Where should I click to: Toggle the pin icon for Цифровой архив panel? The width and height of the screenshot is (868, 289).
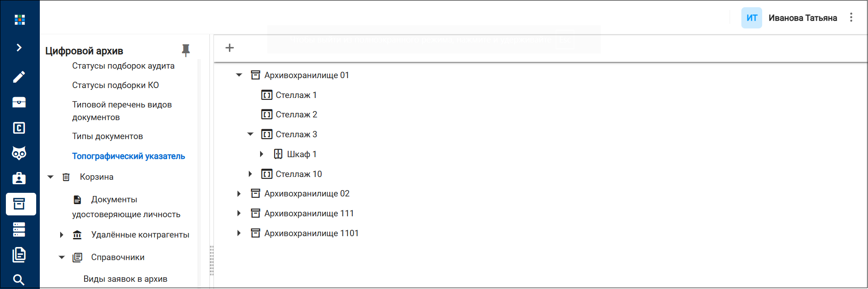coord(185,50)
